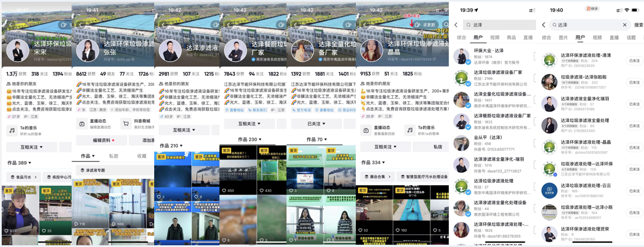Toggle 已关注 for 达泽垃圾渗滤液处理-云云
Screen dimensions: 644x247
point(634,191)
